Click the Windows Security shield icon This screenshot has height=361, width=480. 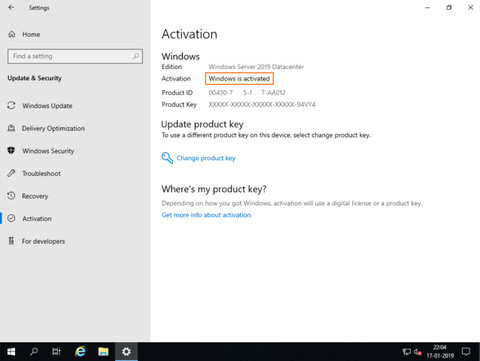[x=11, y=150]
